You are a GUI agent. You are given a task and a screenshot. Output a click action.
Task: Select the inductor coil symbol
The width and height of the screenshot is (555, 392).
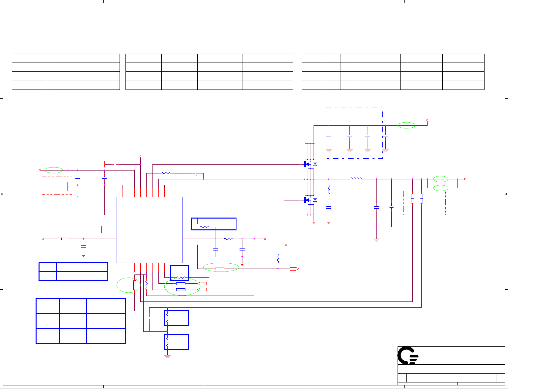point(355,178)
